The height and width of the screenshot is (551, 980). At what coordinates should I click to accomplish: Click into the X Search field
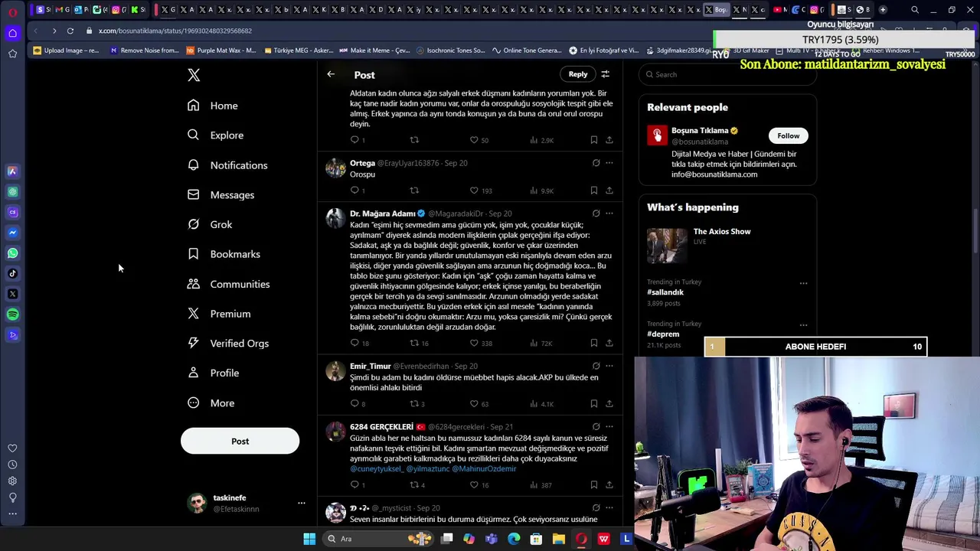(727, 74)
